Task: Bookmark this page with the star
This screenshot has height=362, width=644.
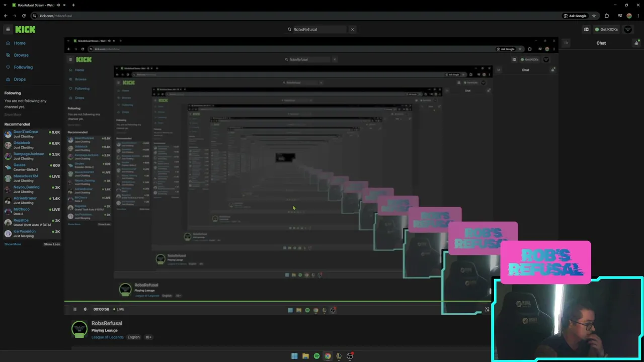Action: (x=594, y=16)
